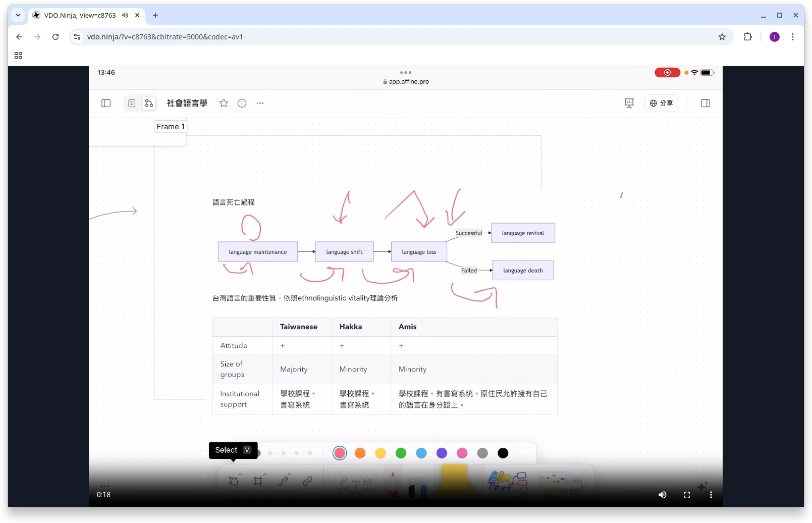Viewport: 812px width, 523px height.
Task: Favorite the document with star icon
Action: (x=224, y=103)
